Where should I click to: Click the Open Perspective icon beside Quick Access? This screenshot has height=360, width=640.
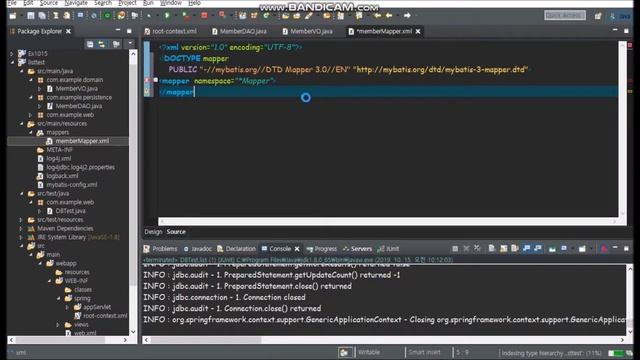coord(598,16)
